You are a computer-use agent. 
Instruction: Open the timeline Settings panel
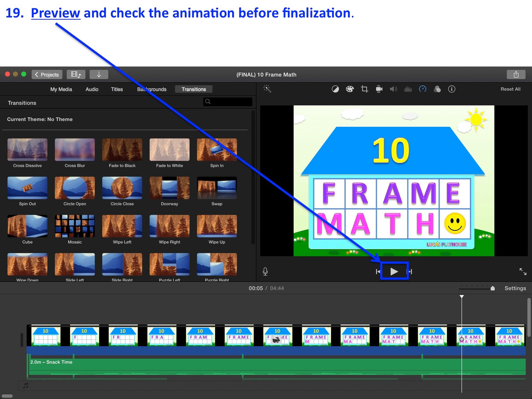tap(515, 288)
